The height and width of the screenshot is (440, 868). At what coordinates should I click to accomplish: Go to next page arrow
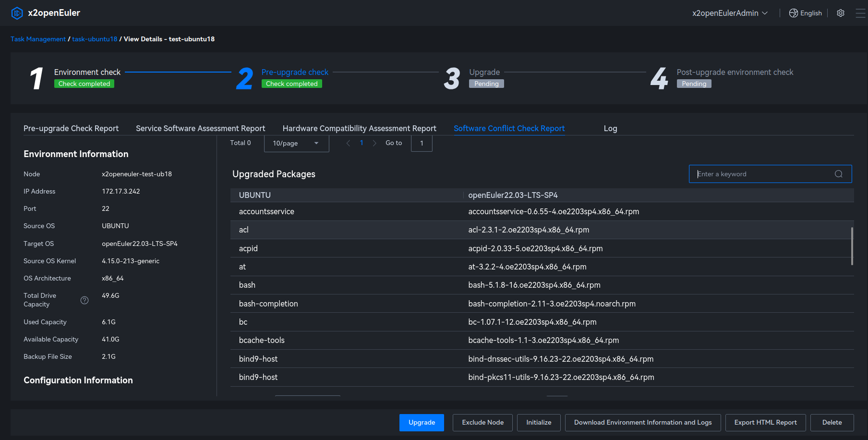[374, 143]
